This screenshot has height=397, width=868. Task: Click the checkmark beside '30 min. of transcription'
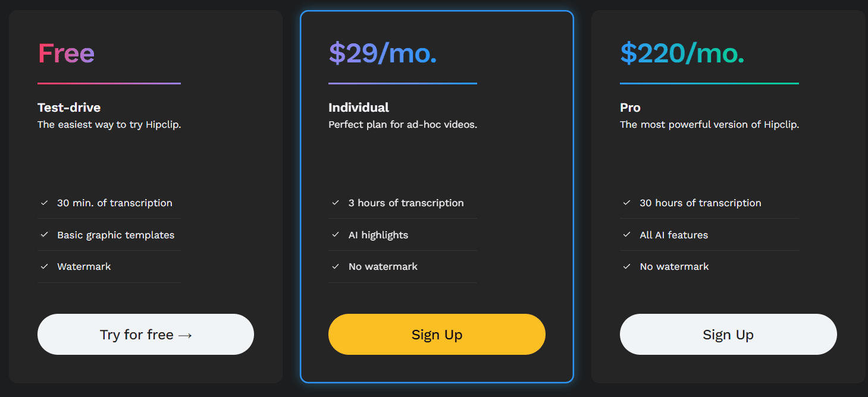pyautogui.click(x=44, y=203)
